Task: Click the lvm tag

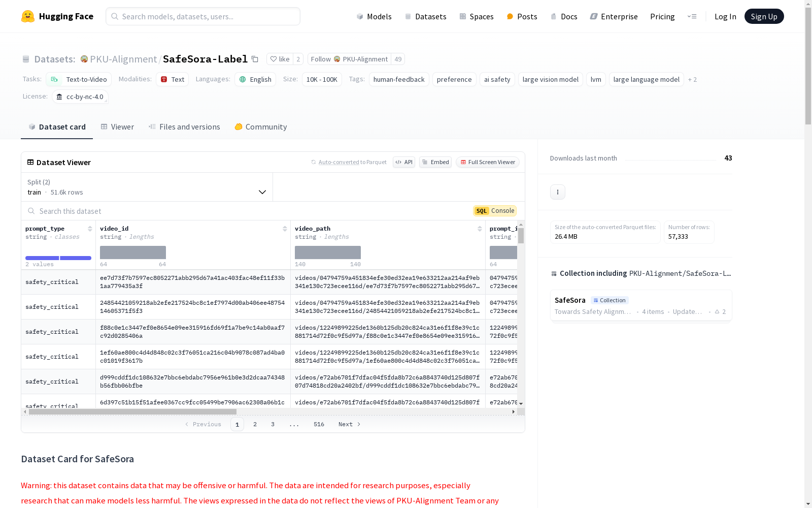Action: tap(596, 79)
